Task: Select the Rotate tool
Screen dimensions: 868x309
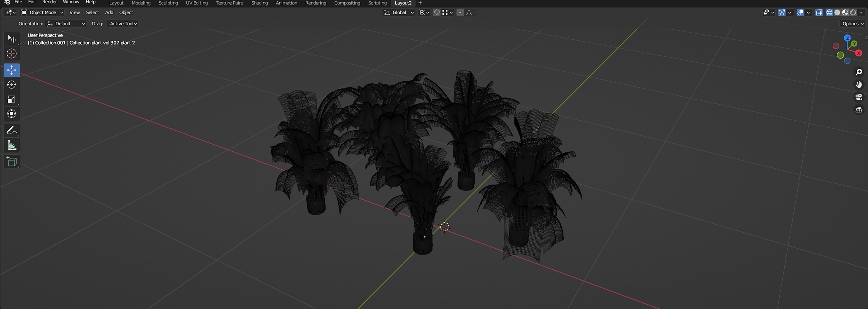Action: click(12, 85)
